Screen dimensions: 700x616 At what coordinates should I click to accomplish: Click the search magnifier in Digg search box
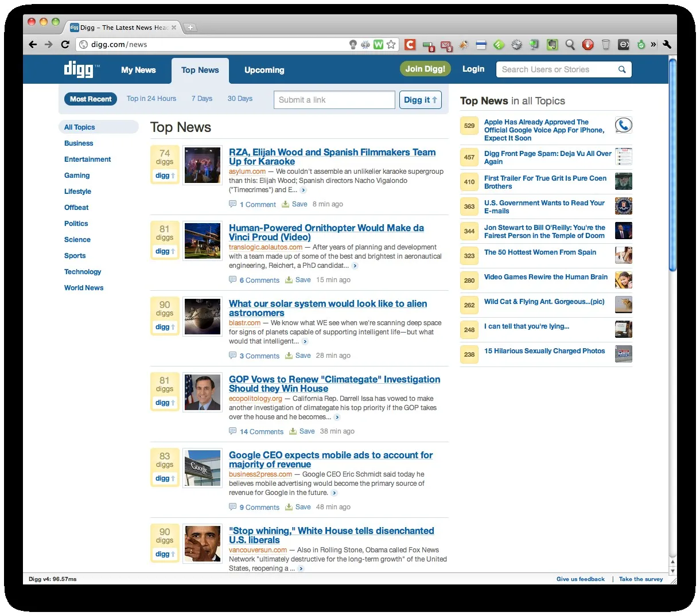coord(622,69)
